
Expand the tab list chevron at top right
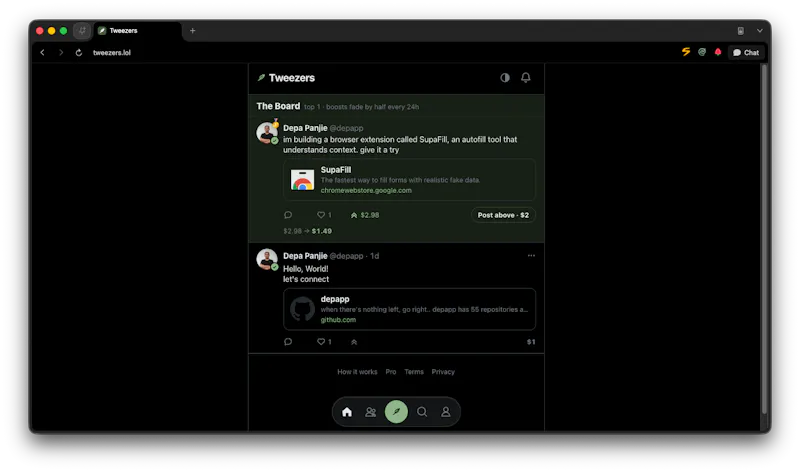760,31
